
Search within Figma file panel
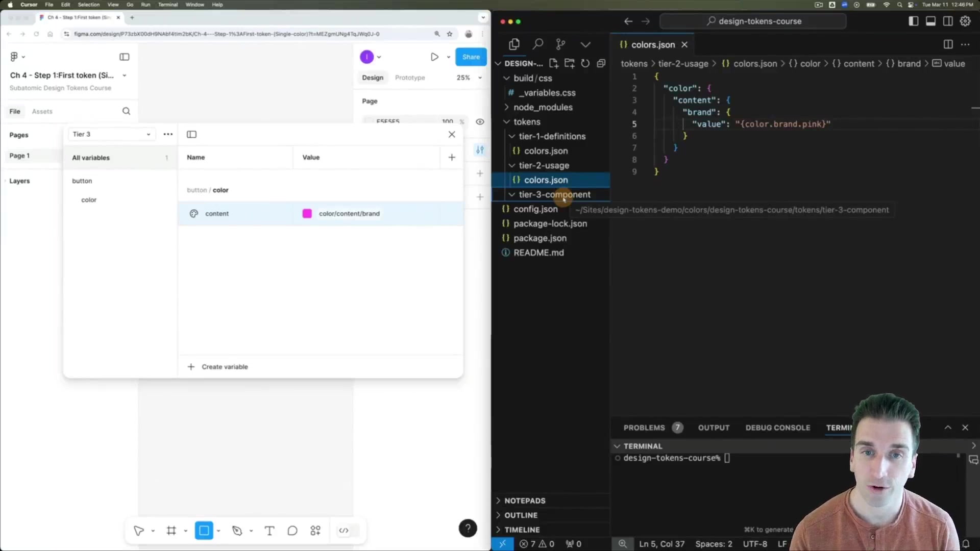[126, 111]
